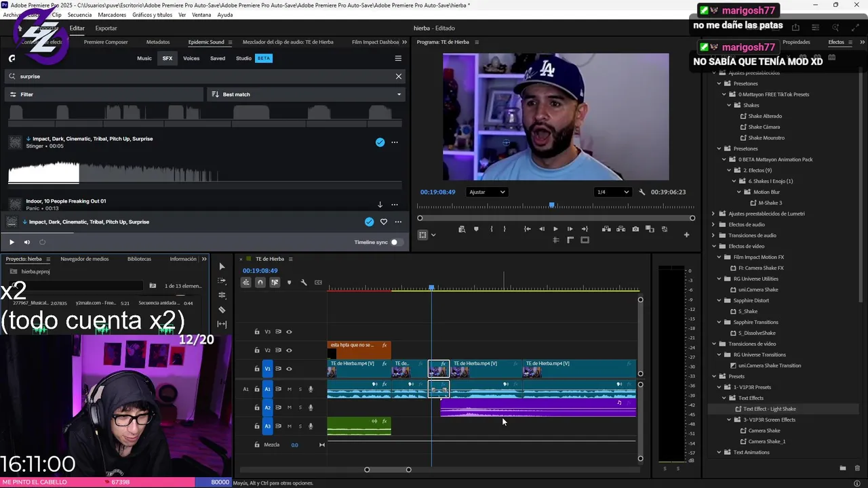Screen dimensions: 868x488
Task: Open the 1/4 playback resolution dropdown
Action: [613, 192]
